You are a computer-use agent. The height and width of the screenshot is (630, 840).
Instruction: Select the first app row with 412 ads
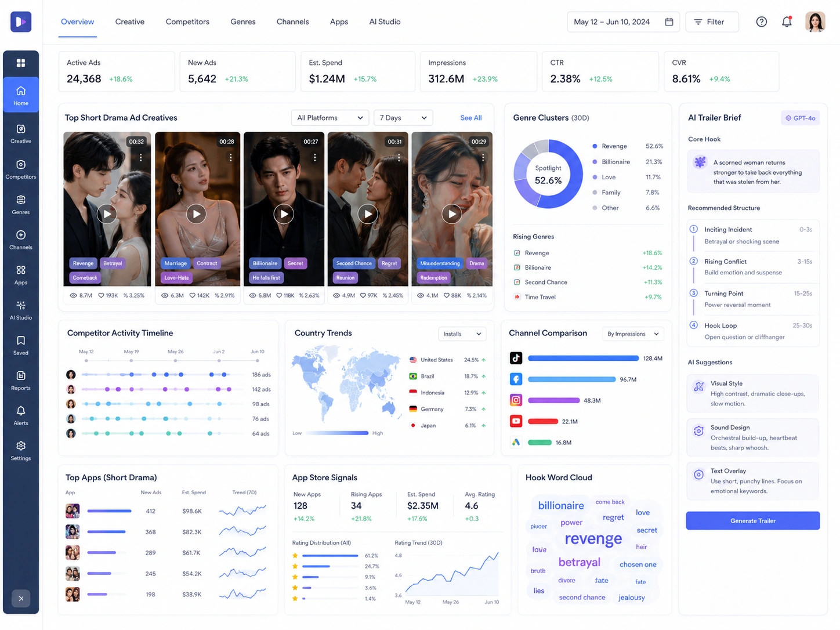pos(166,511)
